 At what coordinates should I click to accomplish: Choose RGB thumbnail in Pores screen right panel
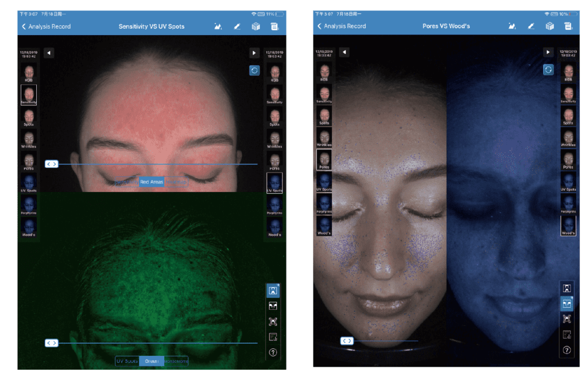pyautogui.click(x=568, y=74)
